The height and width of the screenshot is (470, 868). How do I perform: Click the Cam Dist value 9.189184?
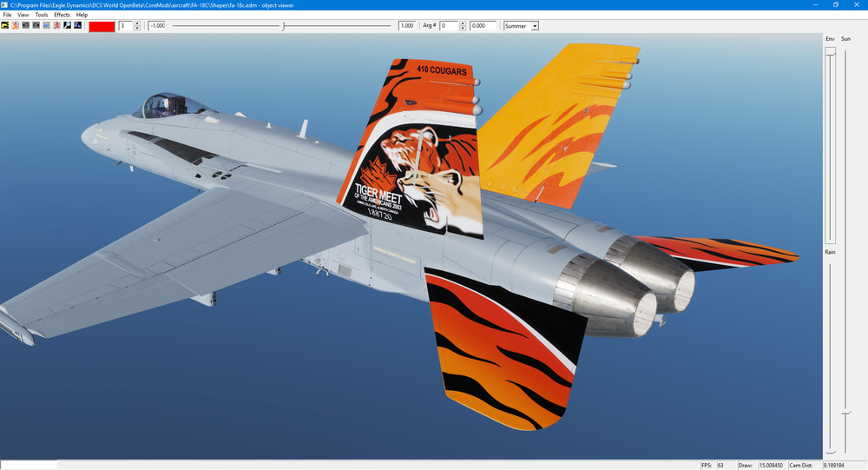(x=834, y=465)
